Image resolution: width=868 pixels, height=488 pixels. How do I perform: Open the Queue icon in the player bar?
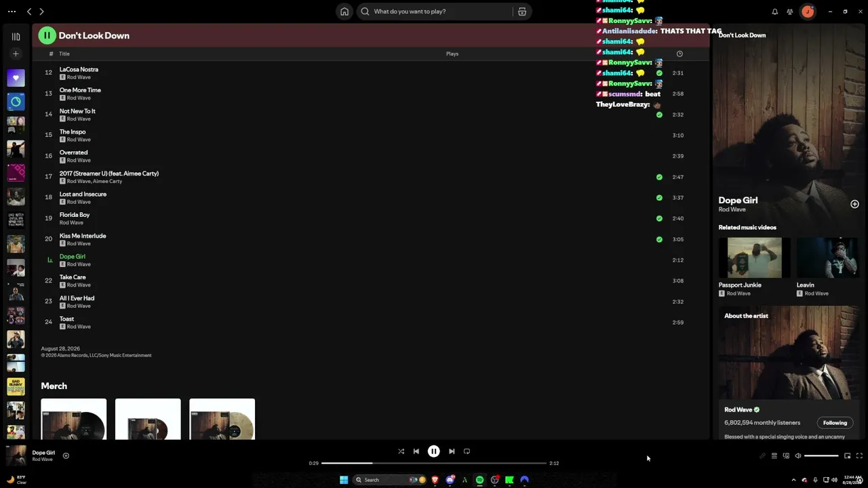tap(774, 456)
